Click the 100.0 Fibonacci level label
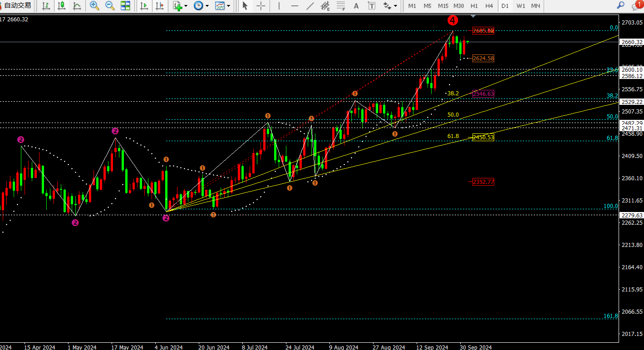Viewport: 644px width, 350px height. point(611,206)
